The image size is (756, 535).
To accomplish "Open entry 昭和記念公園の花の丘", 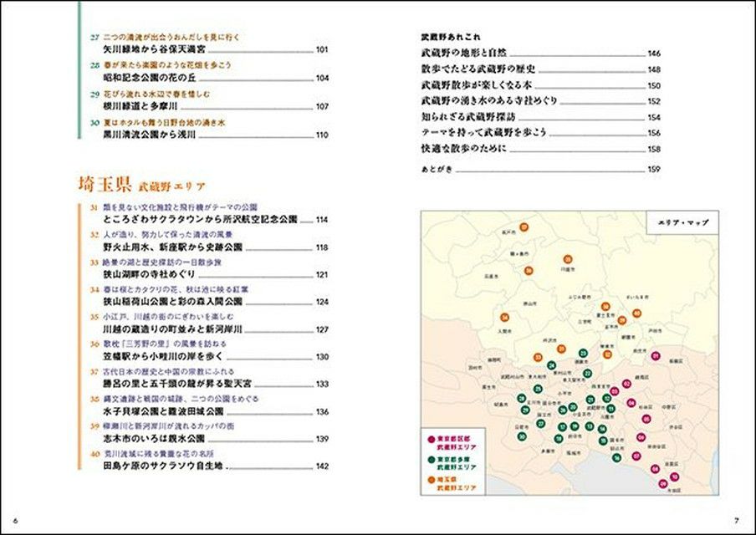I will (x=152, y=79).
